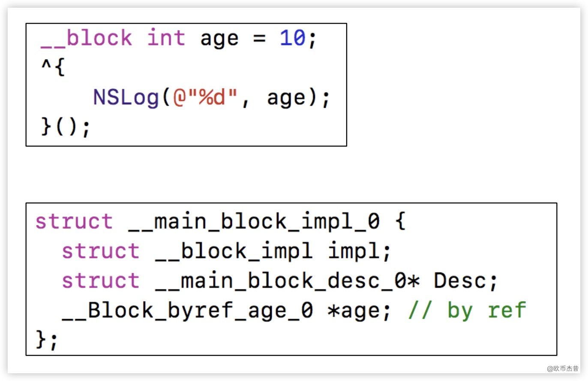Click the }(); block invocation line
The image size is (588, 381).
click(x=66, y=127)
